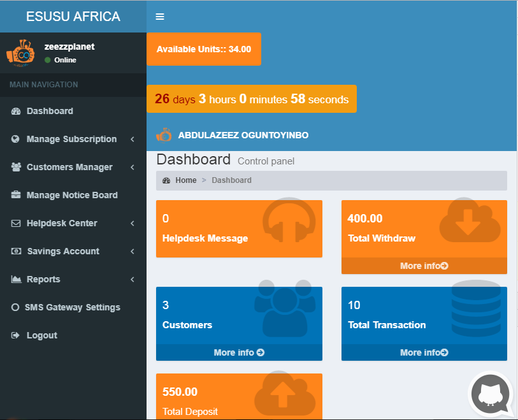Open Dashboard in main navigation
Image resolution: width=518 pixels, height=420 pixels.
73,111
